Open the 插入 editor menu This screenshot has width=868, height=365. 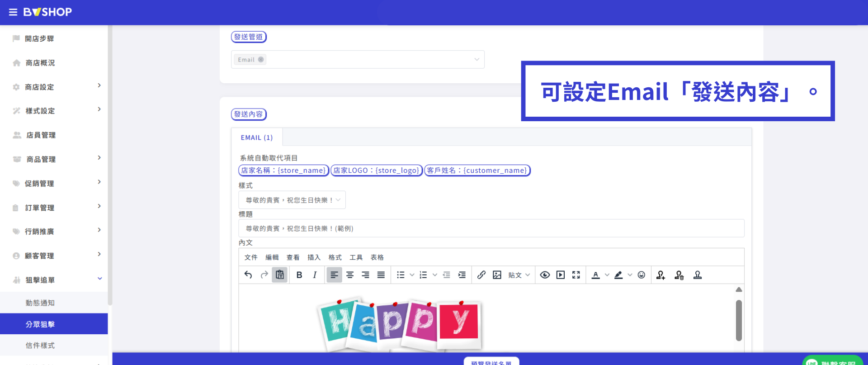314,257
